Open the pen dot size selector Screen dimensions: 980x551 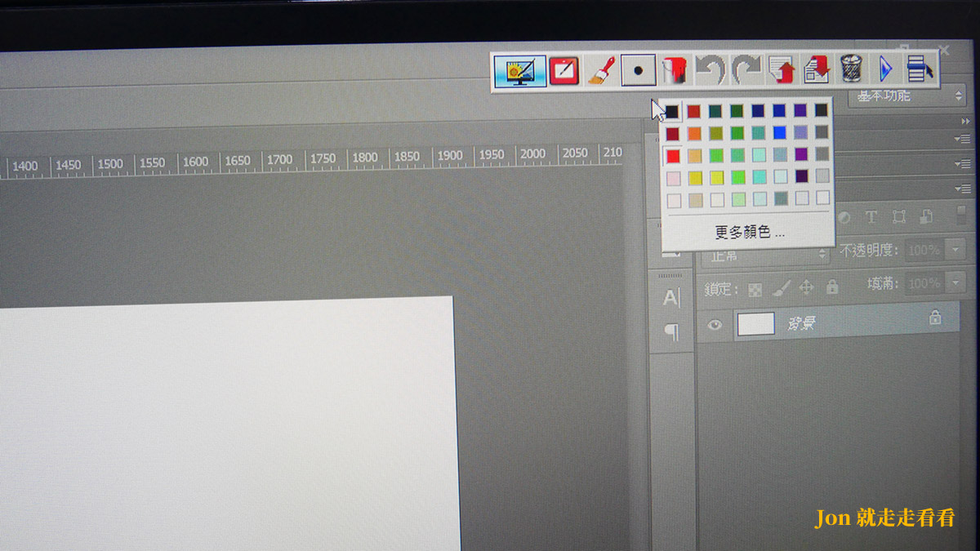[x=639, y=71]
